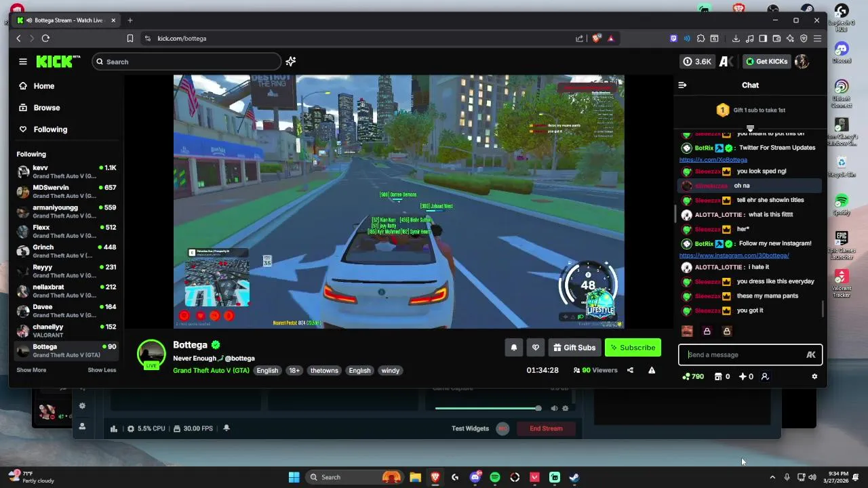
Task: Open the Brave main menu
Action: click(x=817, y=39)
